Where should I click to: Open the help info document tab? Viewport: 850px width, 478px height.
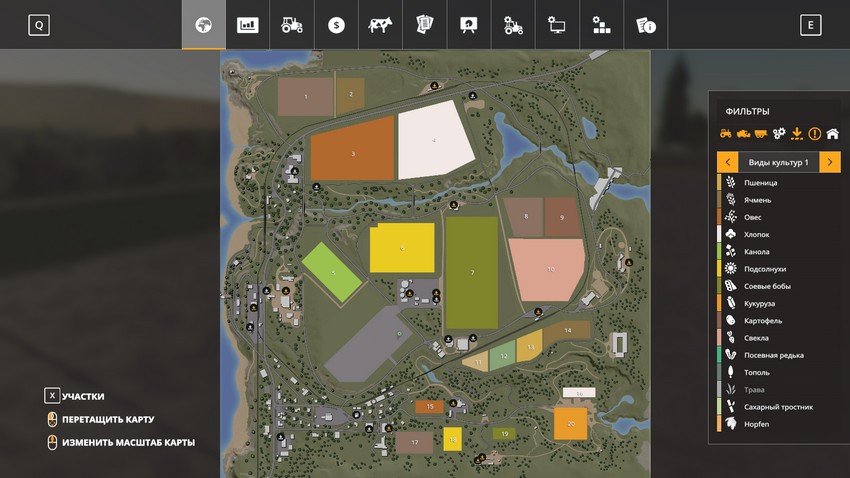tap(646, 25)
